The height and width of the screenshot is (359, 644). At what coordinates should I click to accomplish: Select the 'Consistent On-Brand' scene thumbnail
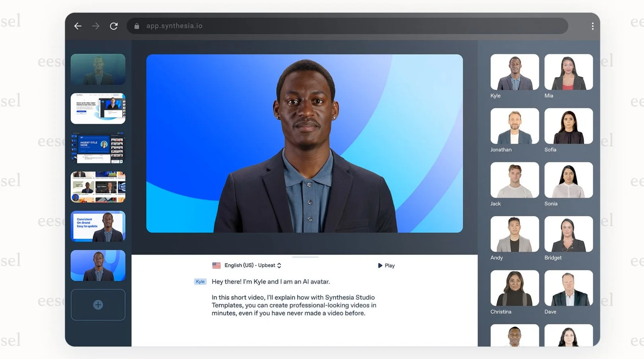coord(98,226)
